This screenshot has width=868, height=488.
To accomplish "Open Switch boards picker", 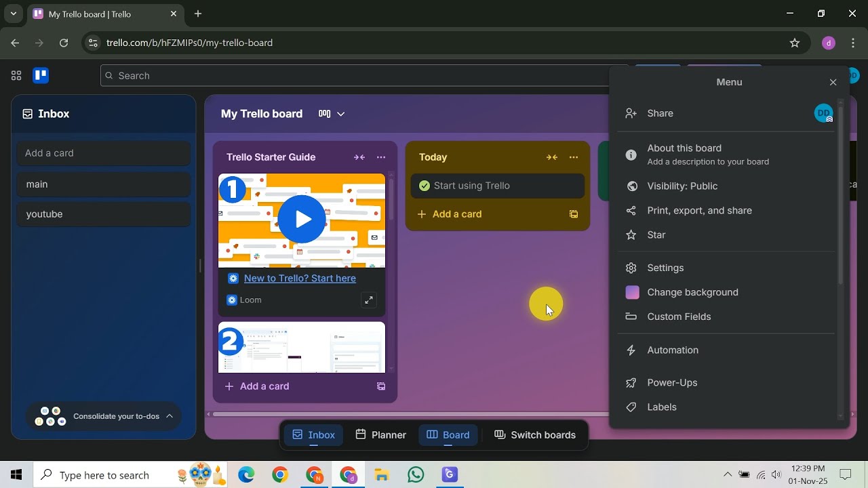I will point(535,435).
